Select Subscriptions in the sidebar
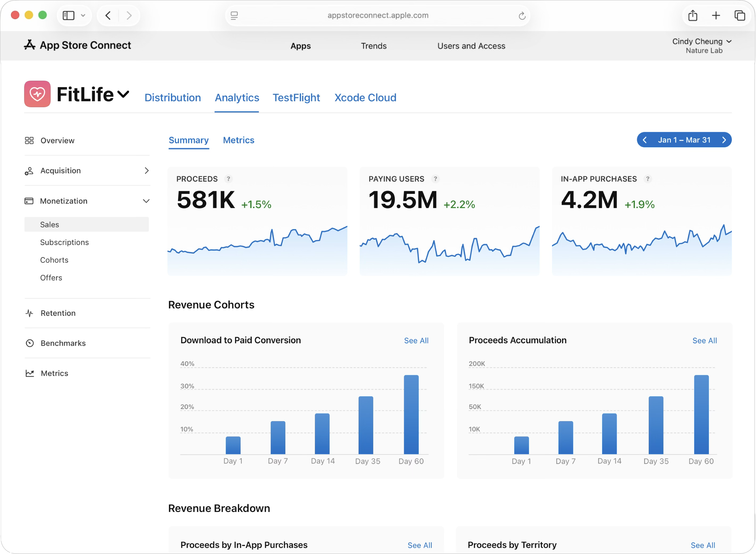The image size is (756, 554). [x=64, y=242]
